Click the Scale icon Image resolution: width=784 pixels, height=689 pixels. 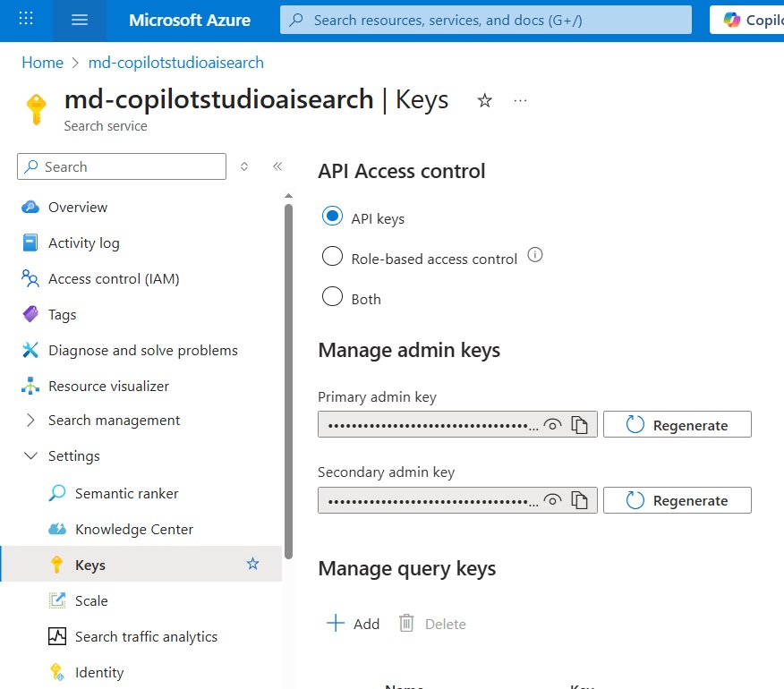click(x=57, y=600)
